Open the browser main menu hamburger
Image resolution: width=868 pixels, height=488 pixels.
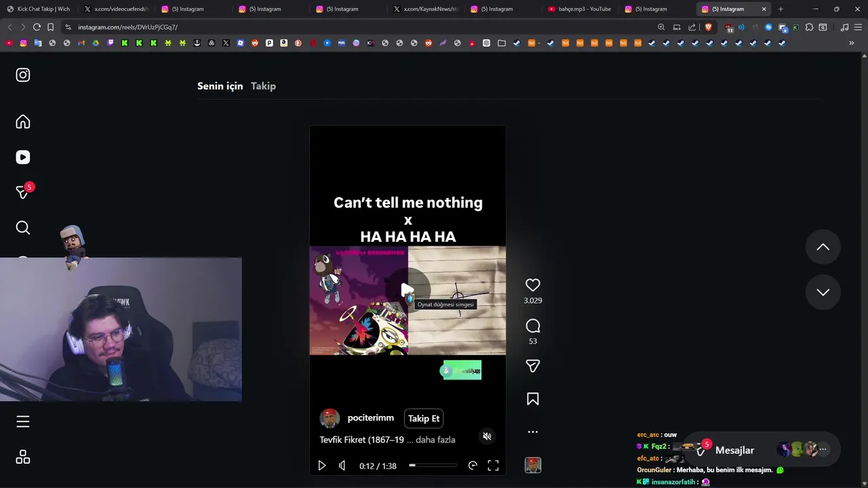(x=858, y=27)
